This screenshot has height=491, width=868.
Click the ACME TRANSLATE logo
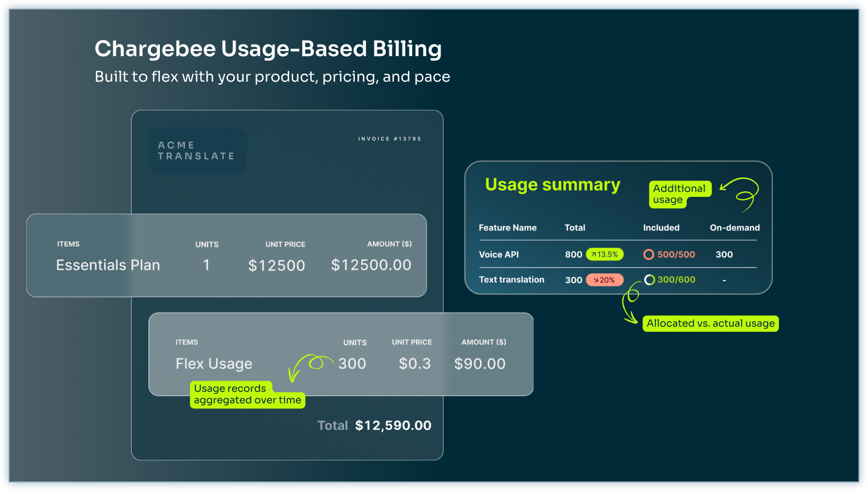click(x=197, y=150)
